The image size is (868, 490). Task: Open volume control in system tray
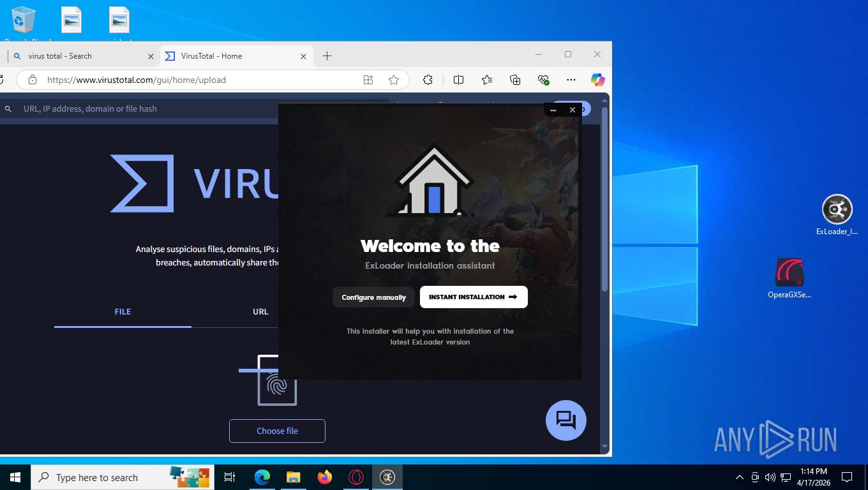coord(770,477)
